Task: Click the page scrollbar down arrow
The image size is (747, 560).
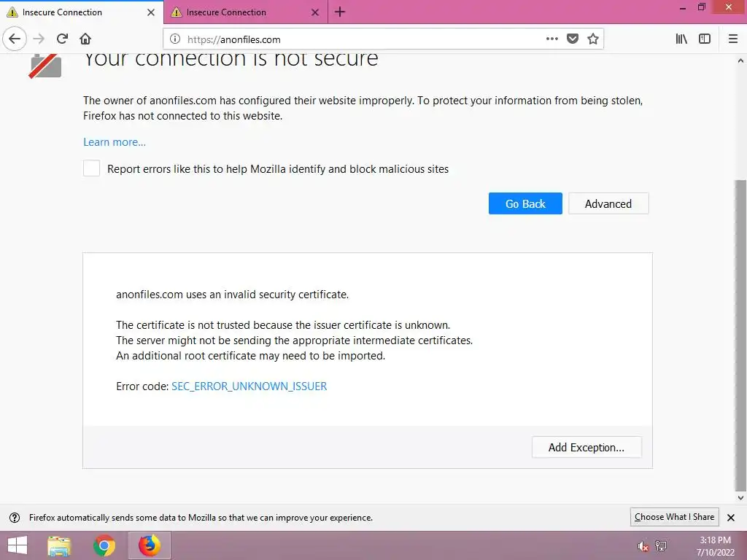Action: click(x=740, y=498)
